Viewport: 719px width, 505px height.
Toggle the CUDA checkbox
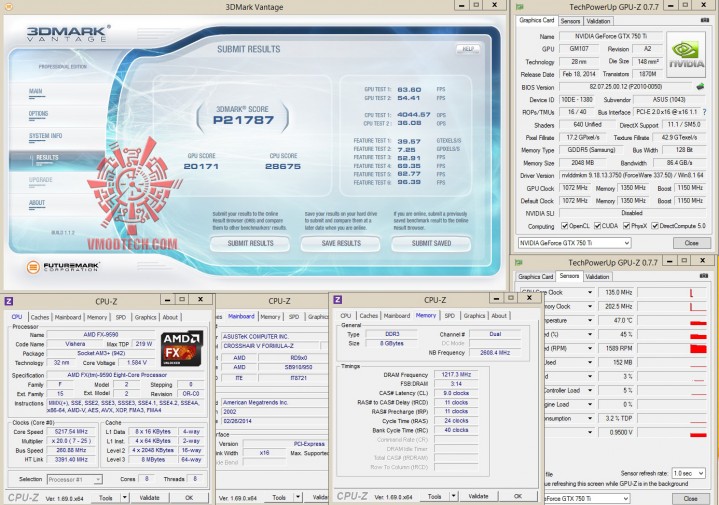[x=597, y=226]
